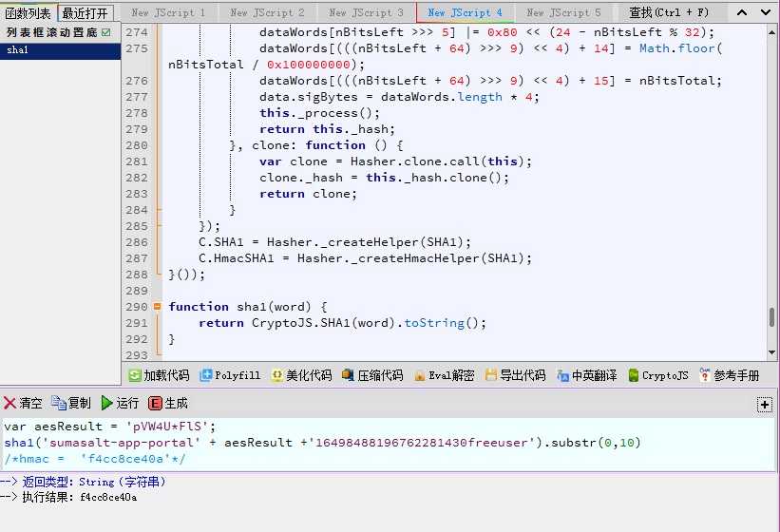Select the New JScript 4 tab

tap(466, 13)
